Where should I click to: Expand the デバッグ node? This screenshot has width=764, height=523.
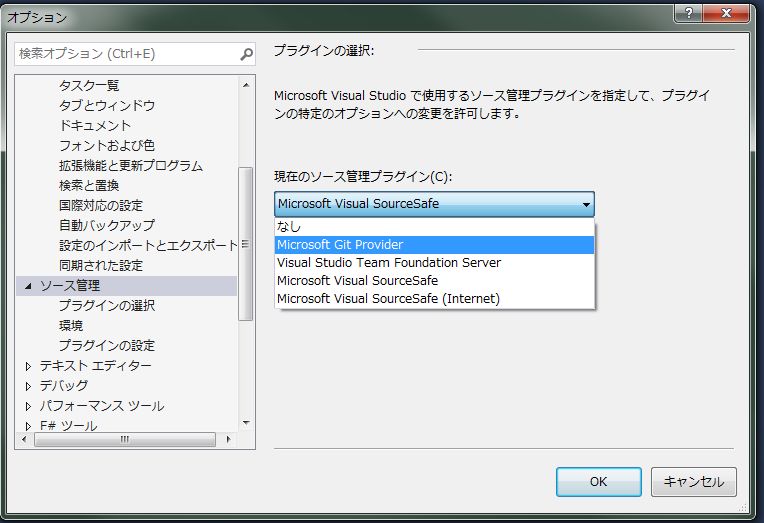tap(28, 386)
